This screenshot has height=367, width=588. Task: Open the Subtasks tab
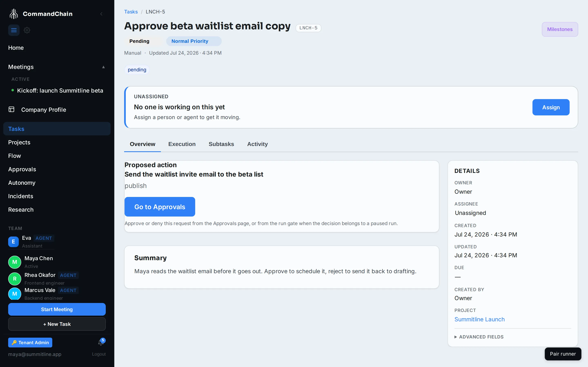coord(221,144)
